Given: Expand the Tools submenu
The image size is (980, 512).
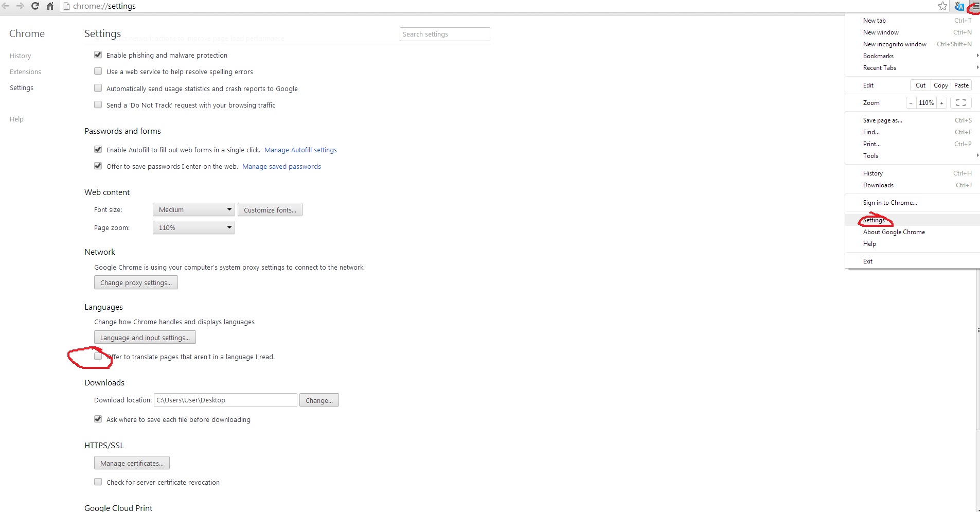Looking at the screenshot, I should coord(912,156).
